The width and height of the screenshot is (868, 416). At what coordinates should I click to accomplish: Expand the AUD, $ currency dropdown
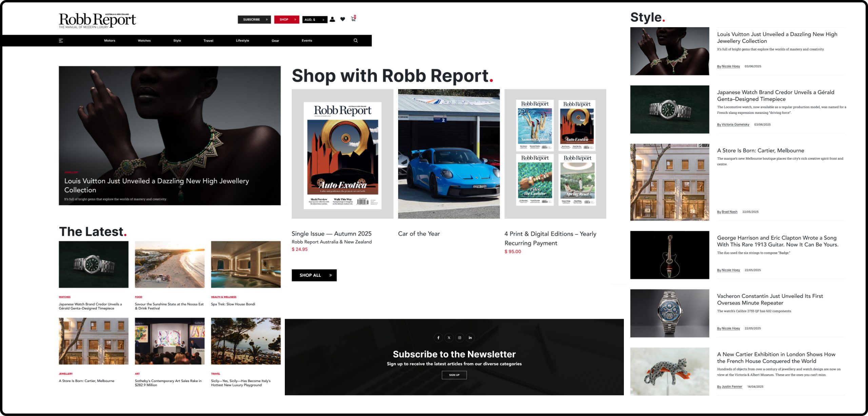coord(315,20)
